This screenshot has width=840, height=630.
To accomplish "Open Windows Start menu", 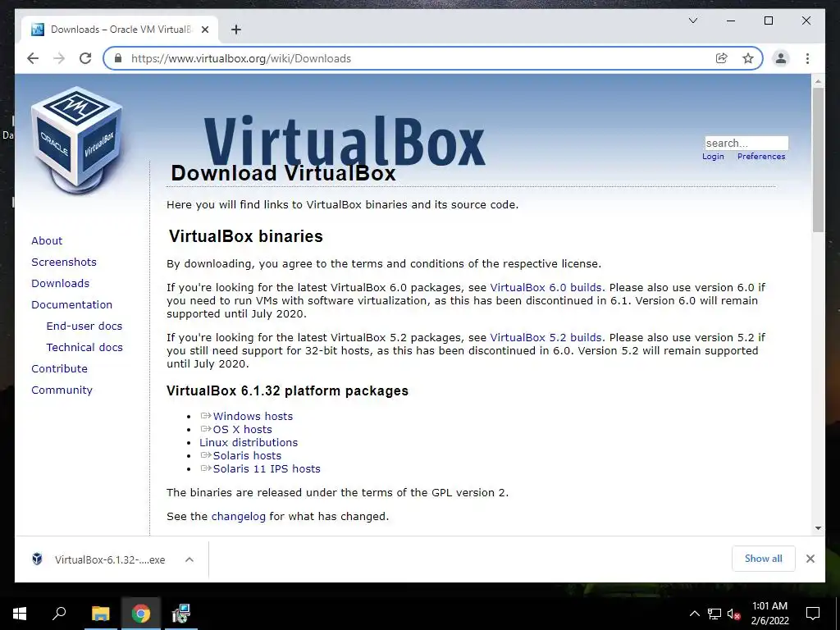I will click(x=20, y=614).
